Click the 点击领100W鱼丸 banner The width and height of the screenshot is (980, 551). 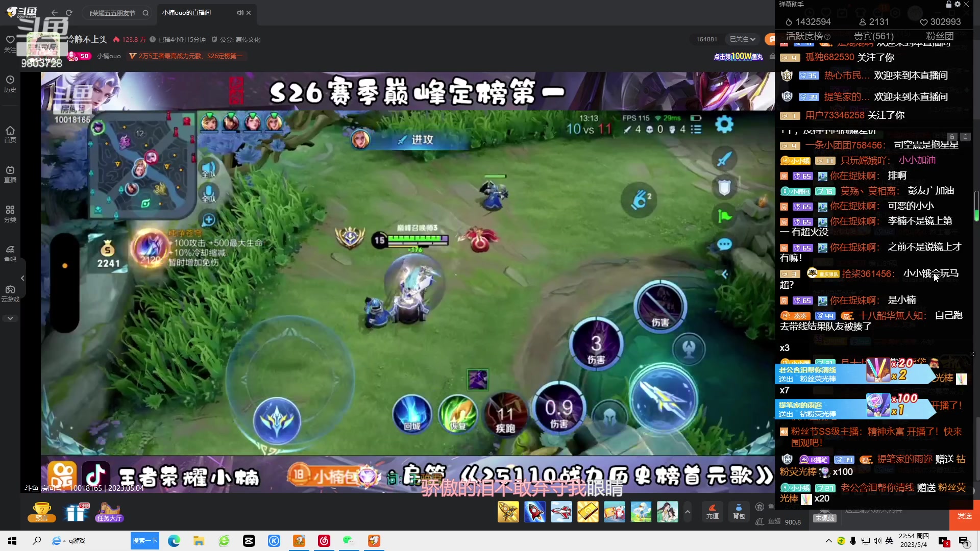click(738, 56)
